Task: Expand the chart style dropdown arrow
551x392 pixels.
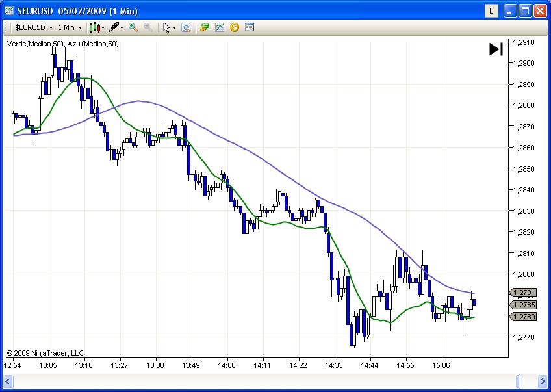Action: click(x=103, y=27)
